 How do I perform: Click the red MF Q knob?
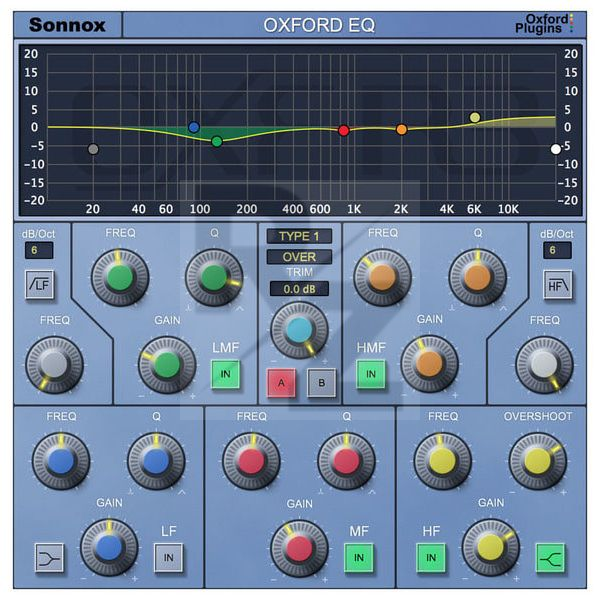click(347, 461)
